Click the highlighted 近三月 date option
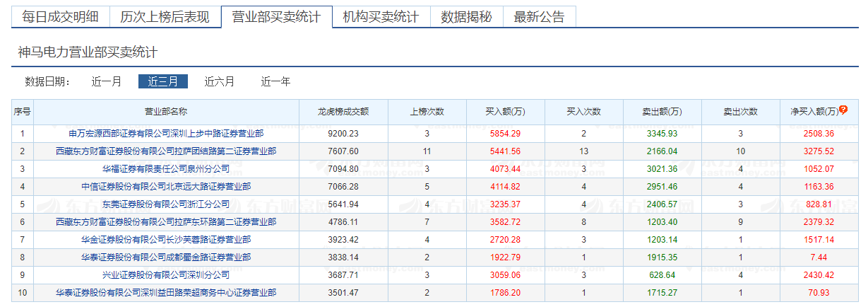This screenshot has width=868, height=307. [x=163, y=81]
